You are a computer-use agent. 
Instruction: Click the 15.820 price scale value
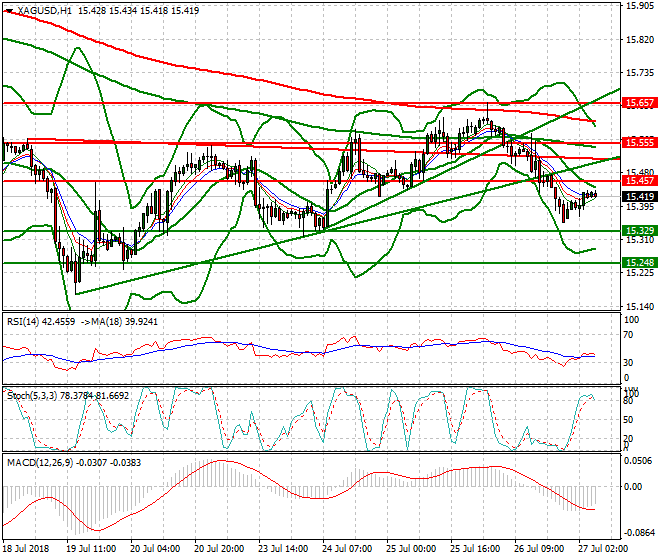click(x=640, y=40)
